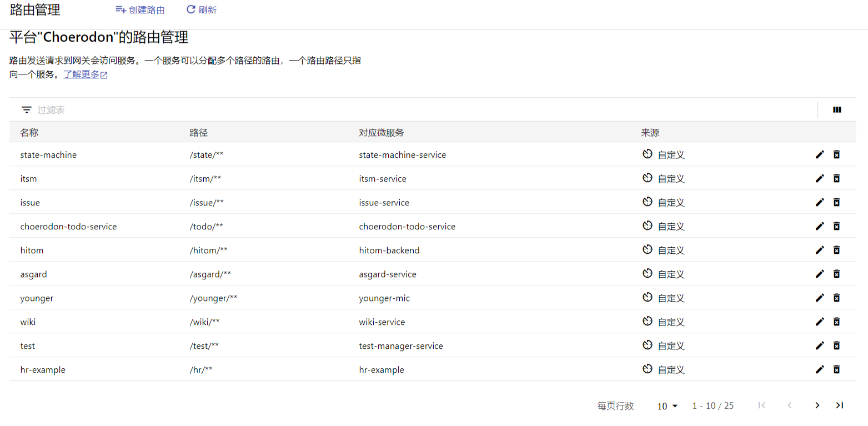Edit the asgard route

pyautogui.click(x=820, y=274)
